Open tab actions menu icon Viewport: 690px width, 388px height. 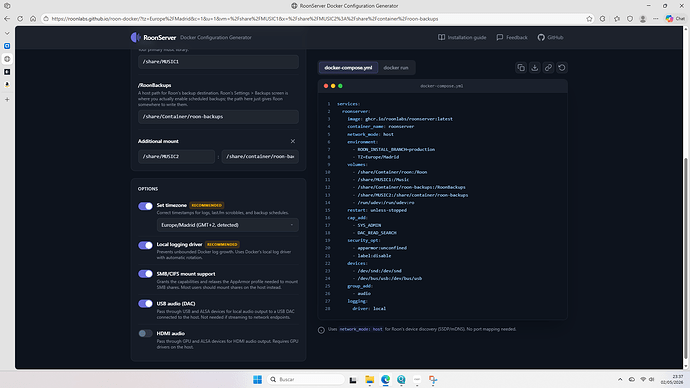(7, 6)
